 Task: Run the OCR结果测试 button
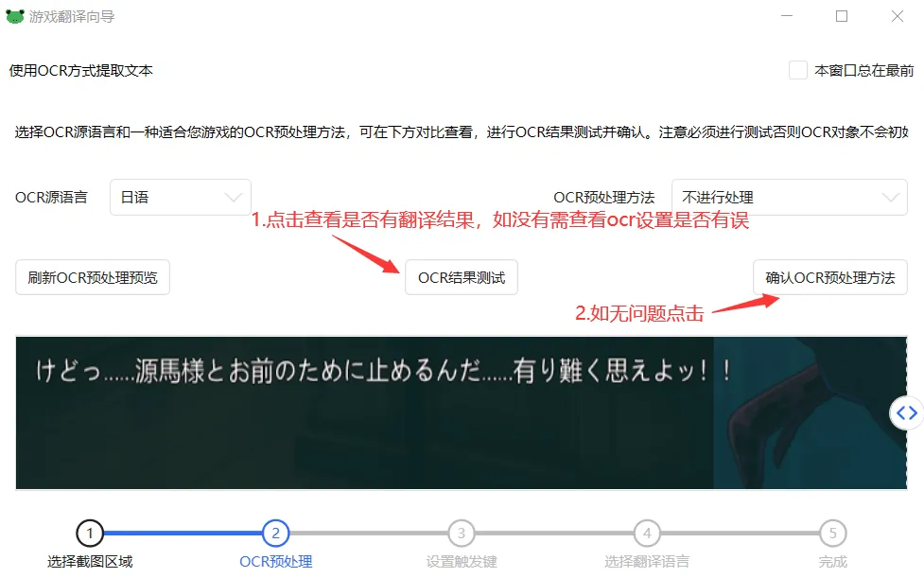pos(462,278)
